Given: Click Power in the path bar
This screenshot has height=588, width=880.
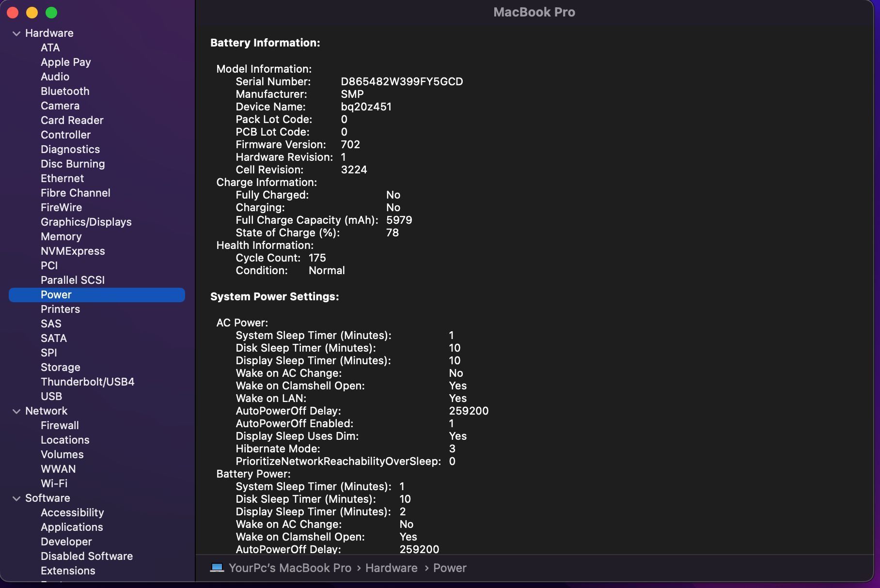Looking at the screenshot, I should click(450, 568).
